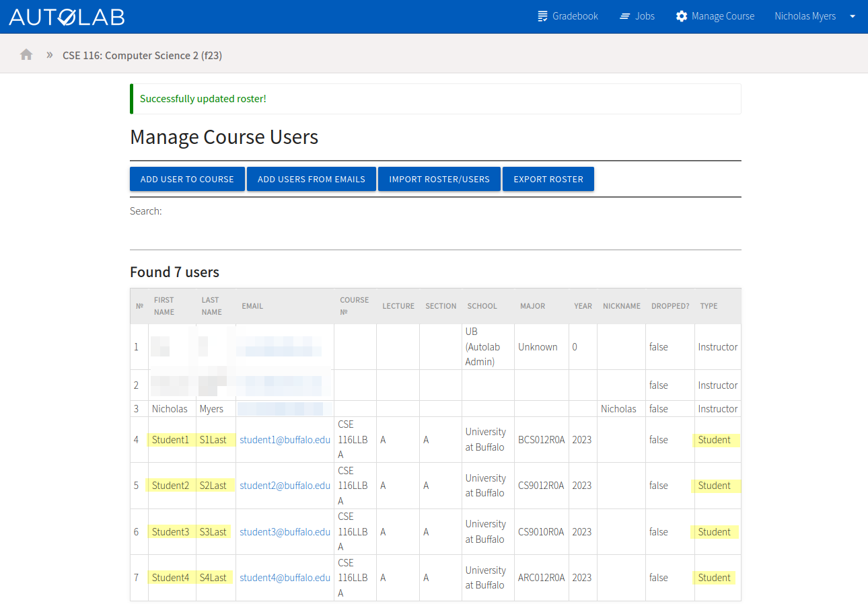Click the BCS012R0A major cell
This screenshot has height=604, width=868.
(x=542, y=440)
